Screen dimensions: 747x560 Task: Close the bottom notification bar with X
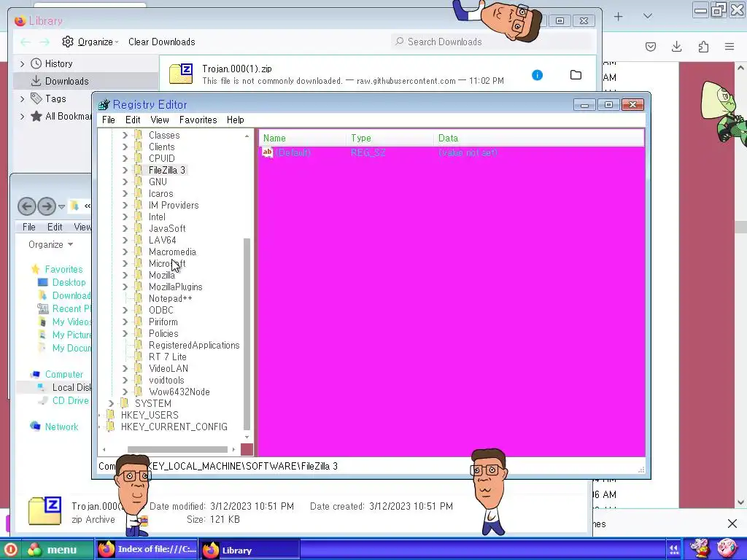point(732,524)
